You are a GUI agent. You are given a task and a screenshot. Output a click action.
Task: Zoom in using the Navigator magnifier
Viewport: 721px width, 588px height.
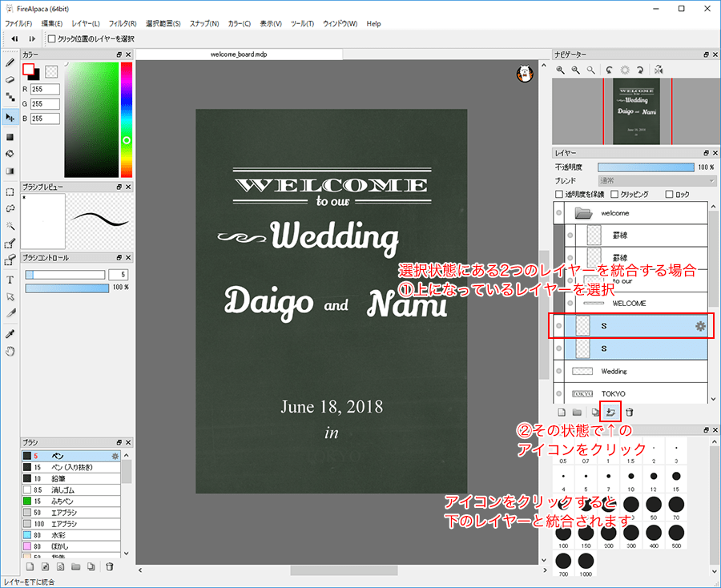561,70
